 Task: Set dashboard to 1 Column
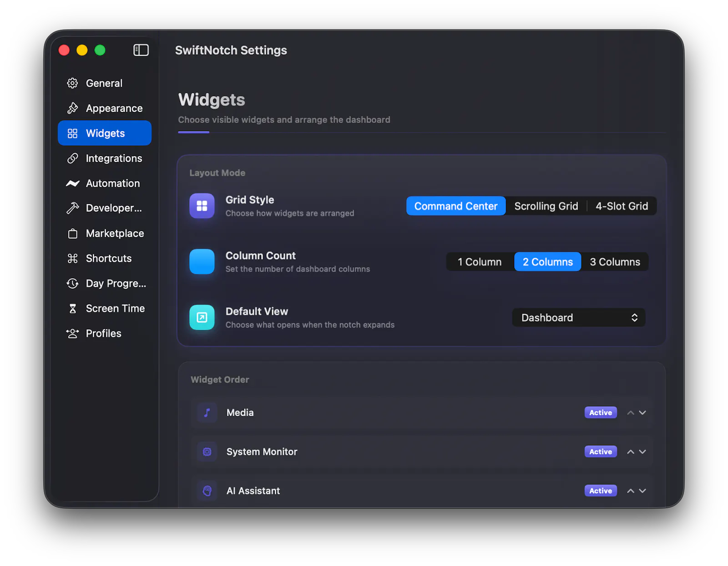[480, 262]
